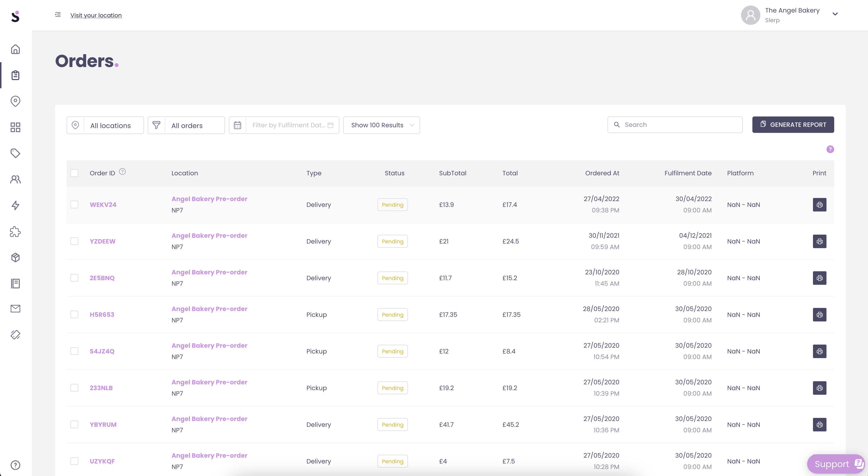Open the Home dashboard icon
The width and height of the screenshot is (868, 476).
click(x=15, y=49)
